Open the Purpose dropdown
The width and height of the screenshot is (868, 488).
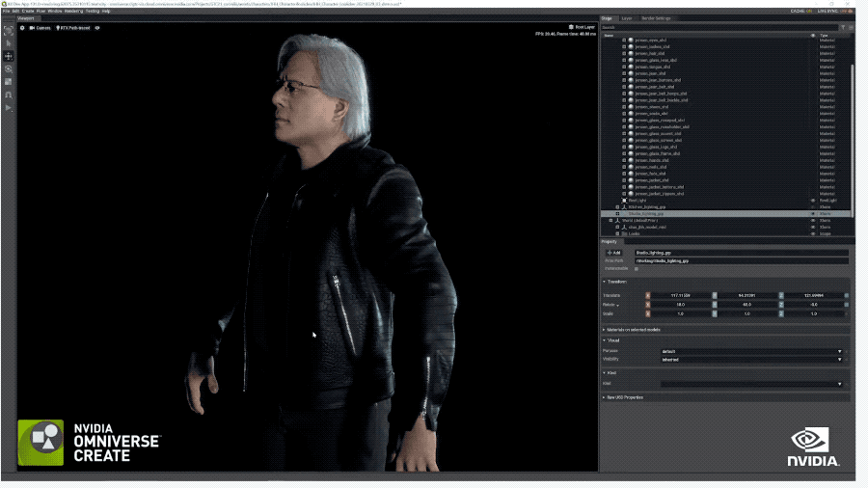(x=751, y=351)
